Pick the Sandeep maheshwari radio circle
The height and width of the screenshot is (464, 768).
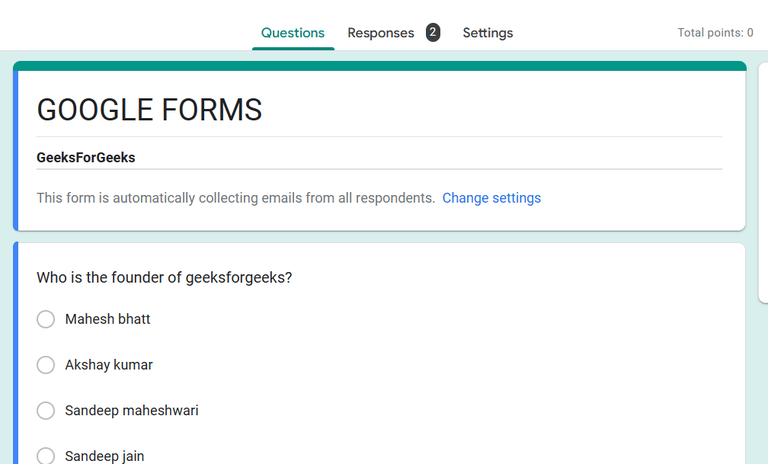(x=45, y=410)
